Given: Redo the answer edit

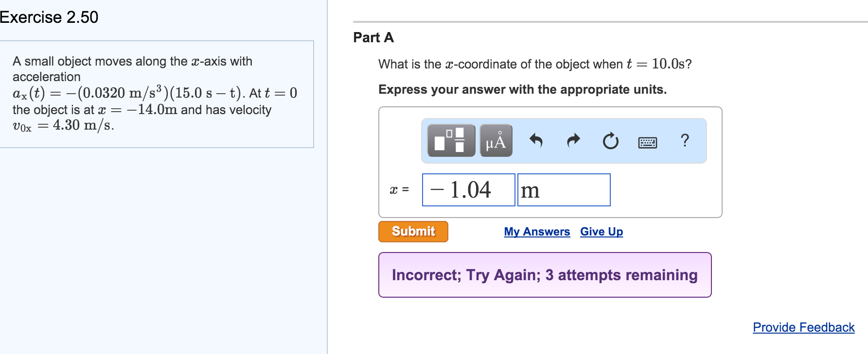Looking at the screenshot, I should [573, 141].
